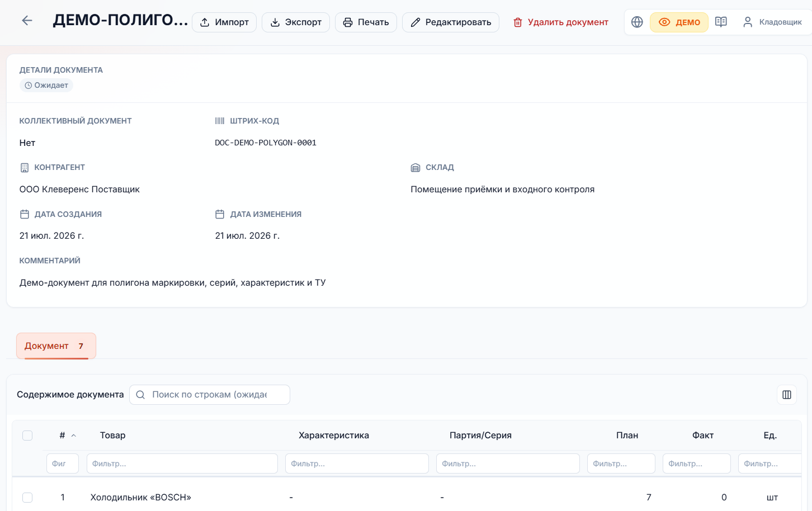Click the План column header

click(x=627, y=436)
